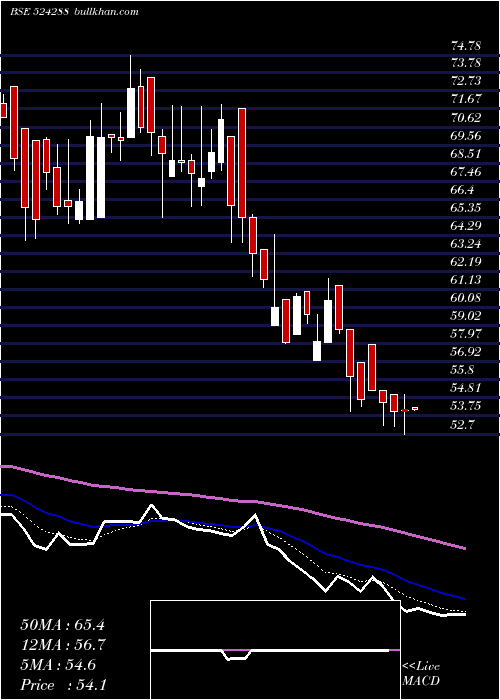Click the 12MA : 56.7 readout
Image resolution: width=500 pixels, height=700 pixels.
[x=62, y=645]
